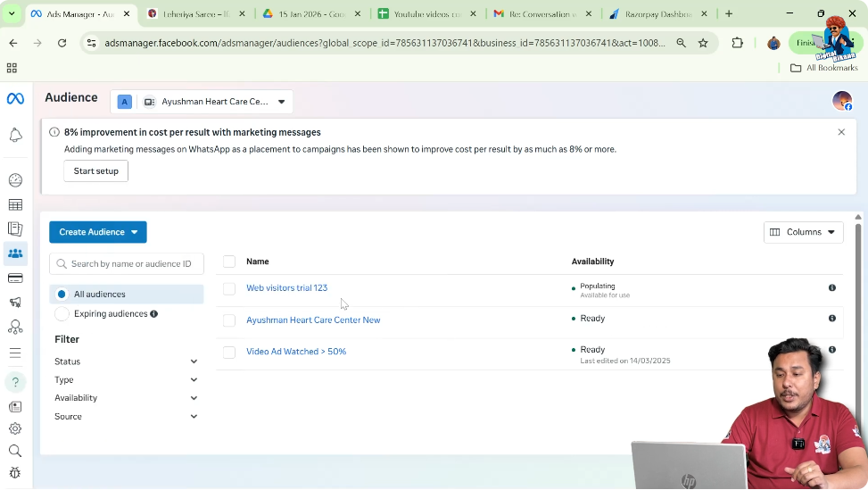Expand the Type filter

click(126, 380)
